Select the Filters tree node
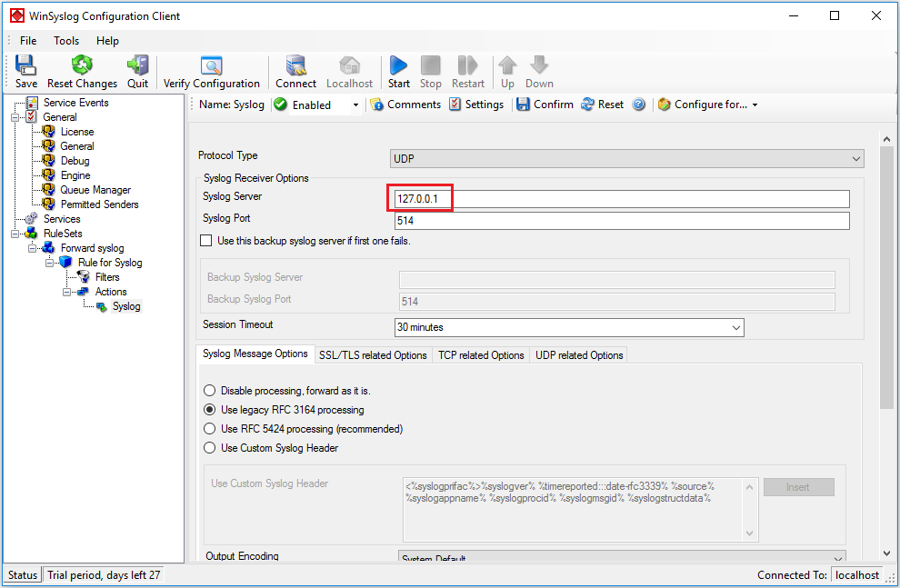Image resolution: width=900 pixels, height=588 pixels. [107, 277]
